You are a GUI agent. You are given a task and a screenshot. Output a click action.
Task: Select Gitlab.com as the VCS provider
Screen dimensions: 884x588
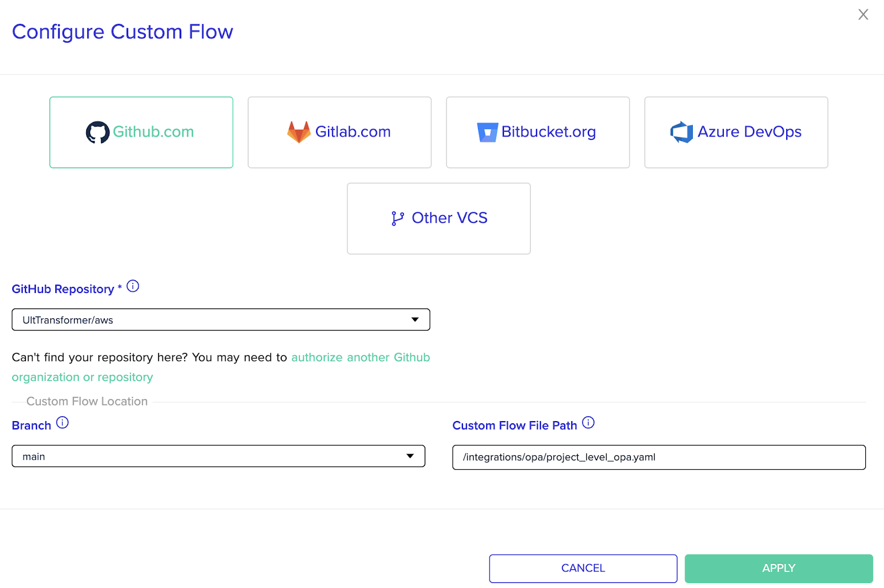[x=339, y=132]
